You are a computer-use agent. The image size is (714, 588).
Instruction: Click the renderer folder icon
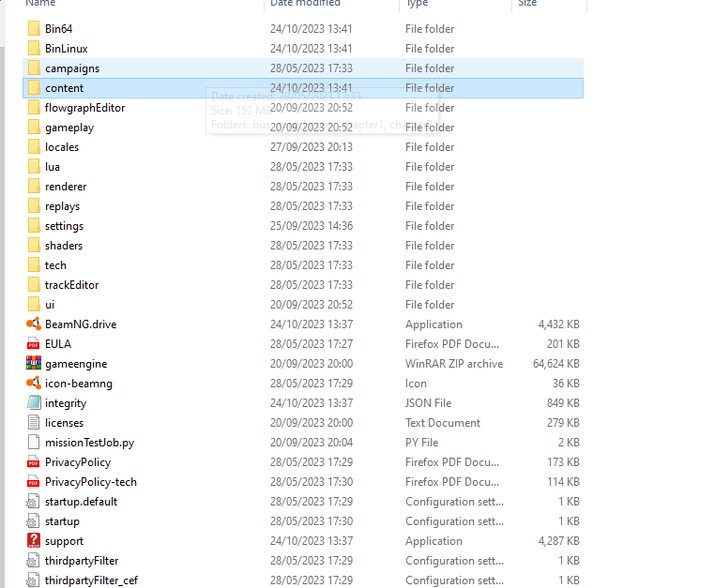tap(34, 186)
